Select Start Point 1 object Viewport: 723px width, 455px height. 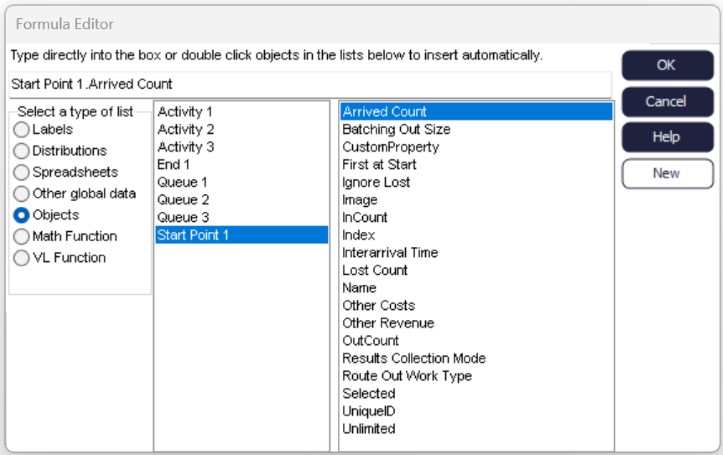242,235
